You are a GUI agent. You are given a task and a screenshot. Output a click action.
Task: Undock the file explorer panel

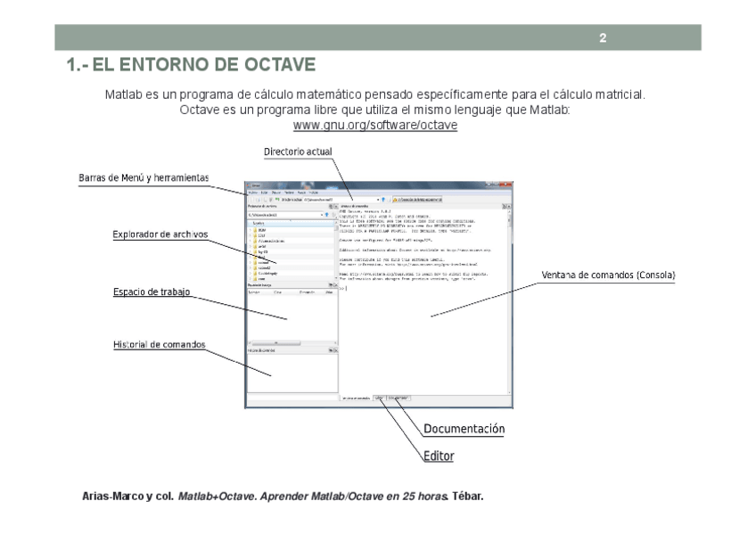pos(331,206)
